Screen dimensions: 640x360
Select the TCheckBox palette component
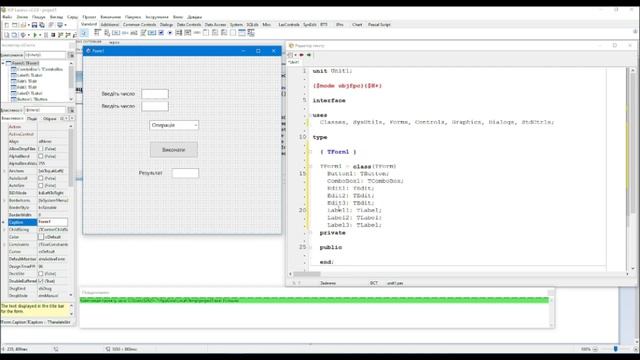click(x=161, y=33)
